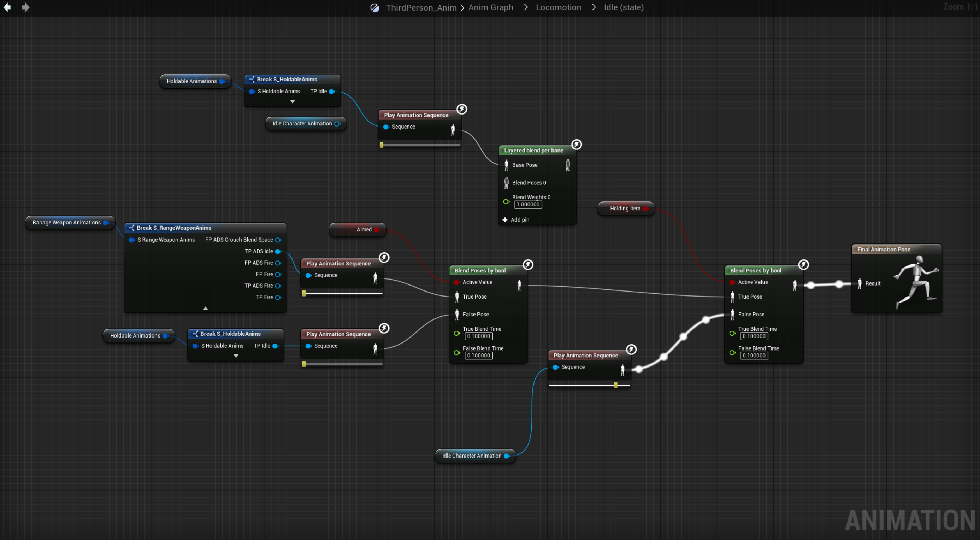The height and width of the screenshot is (540, 980).
Task: Toggle the Holding Item boolean output pin
Action: [645, 208]
